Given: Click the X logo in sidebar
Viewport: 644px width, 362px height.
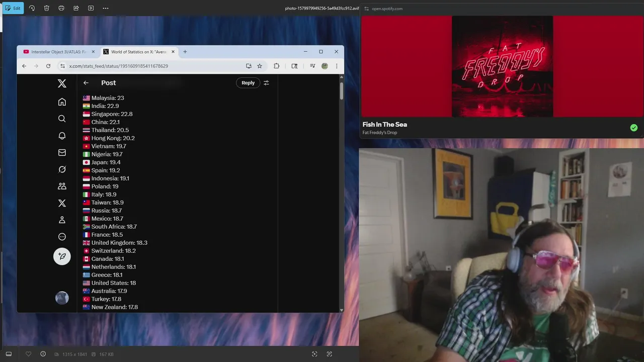Looking at the screenshot, I should click(x=62, y=83).
